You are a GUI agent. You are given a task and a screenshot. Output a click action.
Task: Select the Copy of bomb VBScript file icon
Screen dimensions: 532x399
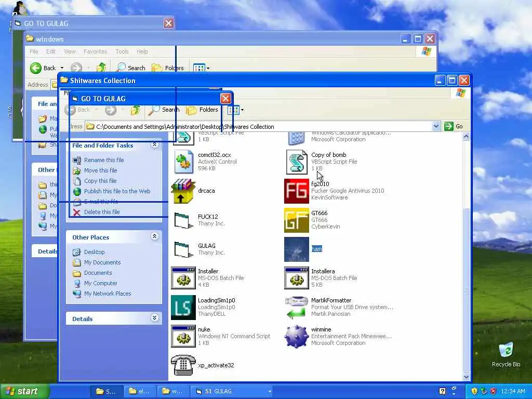297,162
